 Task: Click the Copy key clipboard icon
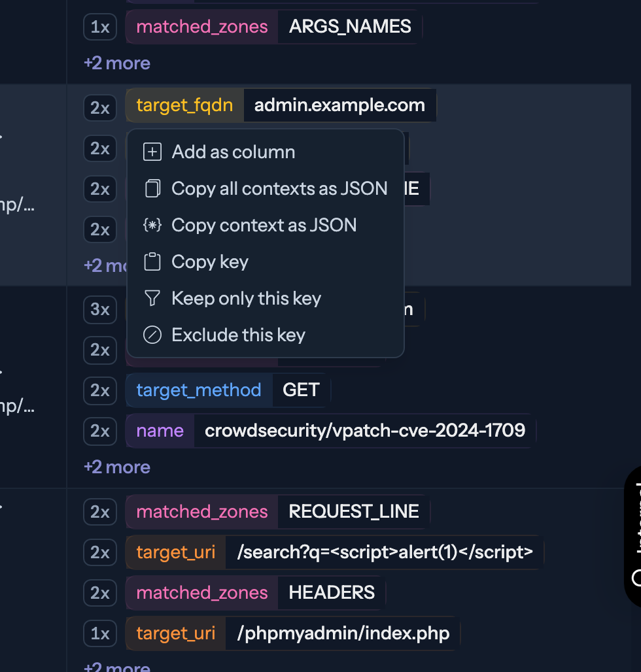(152, 262)
